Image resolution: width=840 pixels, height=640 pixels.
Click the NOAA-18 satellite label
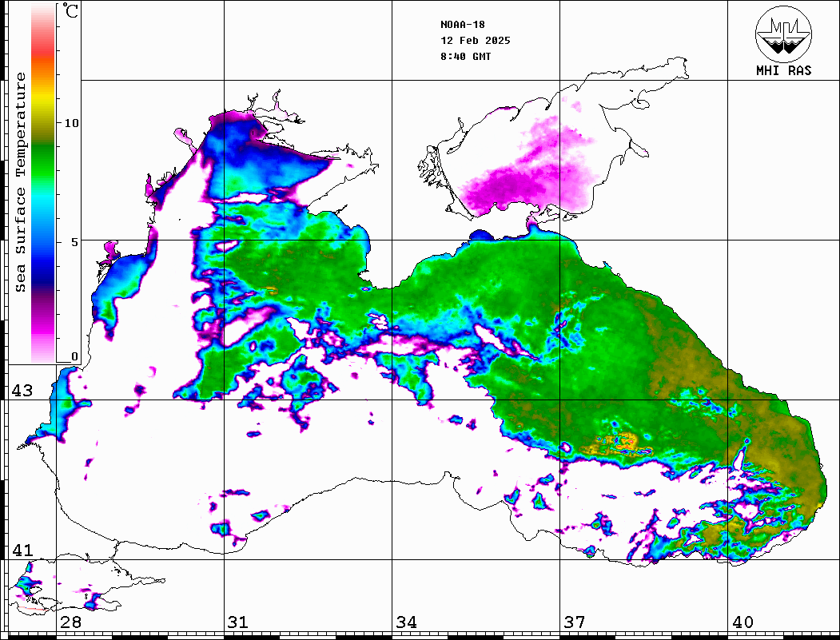tap(463, 25)
